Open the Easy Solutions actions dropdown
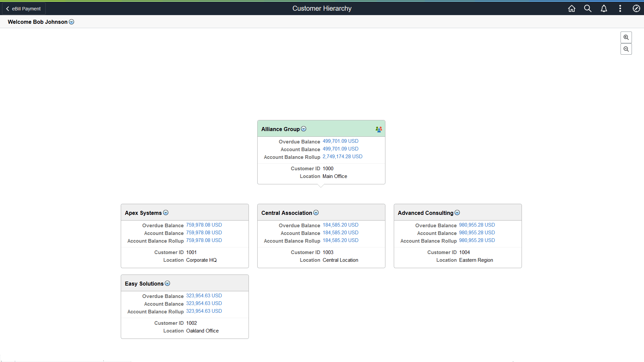 (167, 284)
